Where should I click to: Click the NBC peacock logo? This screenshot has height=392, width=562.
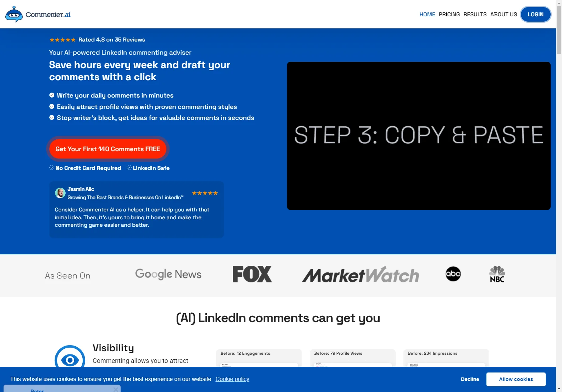[497, 274]
